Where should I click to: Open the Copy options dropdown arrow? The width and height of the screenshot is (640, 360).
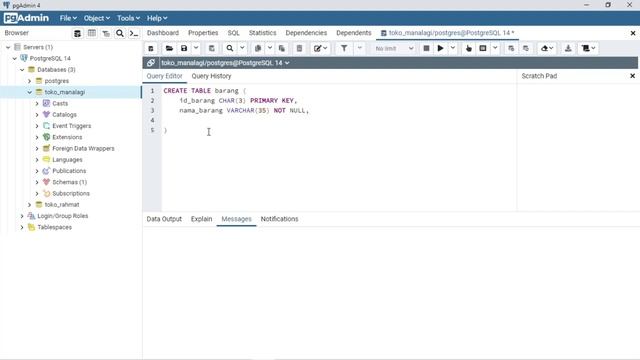[x=270, y=48]
